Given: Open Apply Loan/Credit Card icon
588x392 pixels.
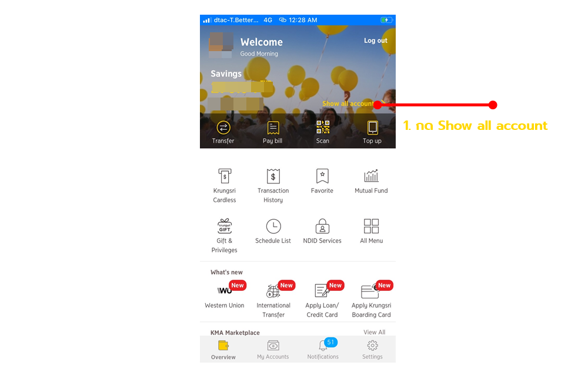Looking at the screenshot, I should click(322, 291).
